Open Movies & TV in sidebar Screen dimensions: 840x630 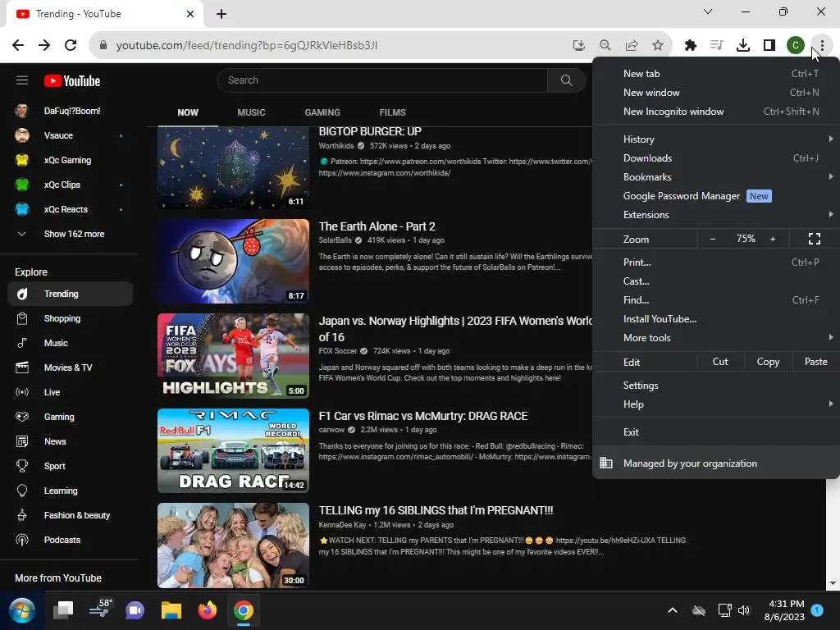coord(71,367)
